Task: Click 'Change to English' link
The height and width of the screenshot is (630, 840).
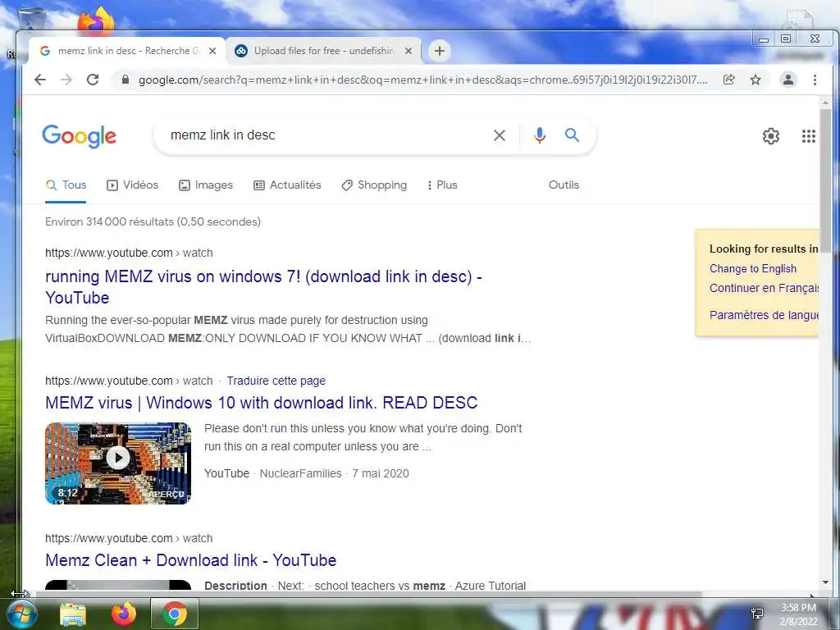Action: coord(753,269)
